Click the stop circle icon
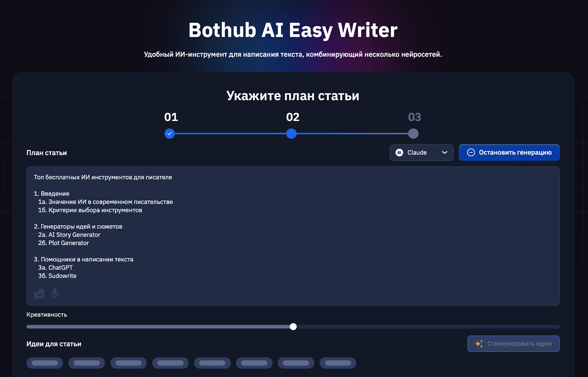The width and height of the screenshot is (588, 377). pyautogui.click(x=471, y=153)
